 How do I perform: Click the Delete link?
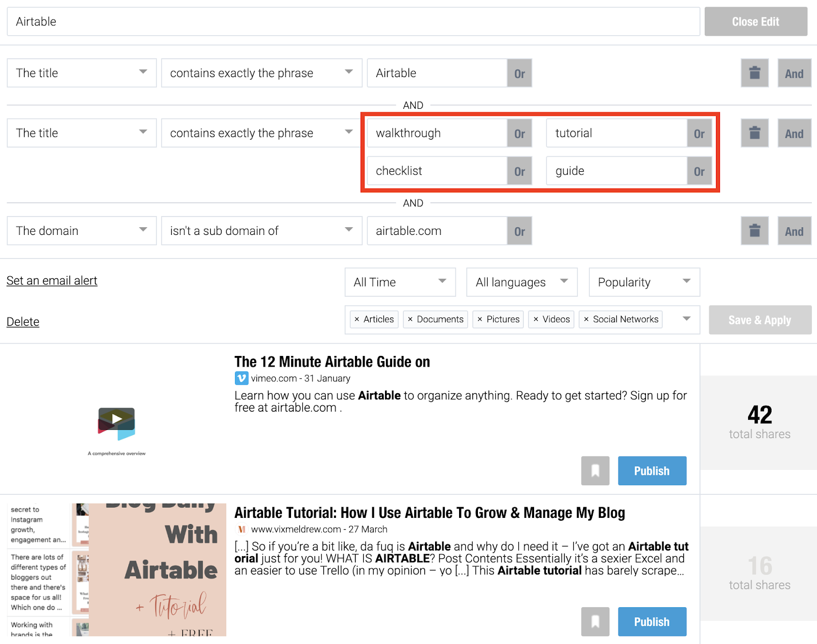pyautogui.click(x=23, y=322)
